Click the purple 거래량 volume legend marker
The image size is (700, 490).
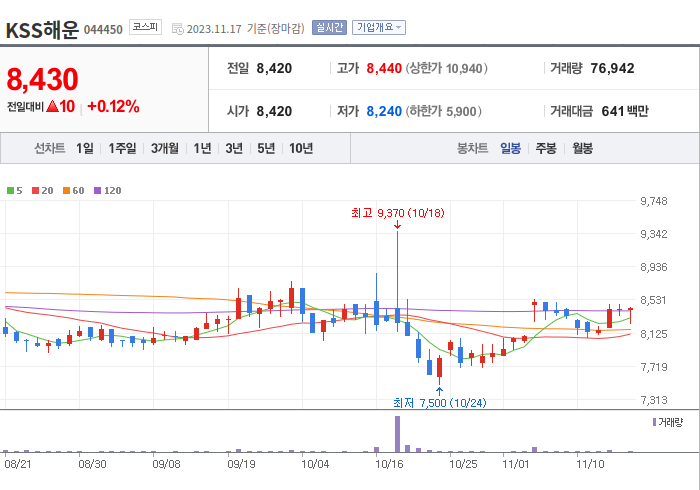654,422
